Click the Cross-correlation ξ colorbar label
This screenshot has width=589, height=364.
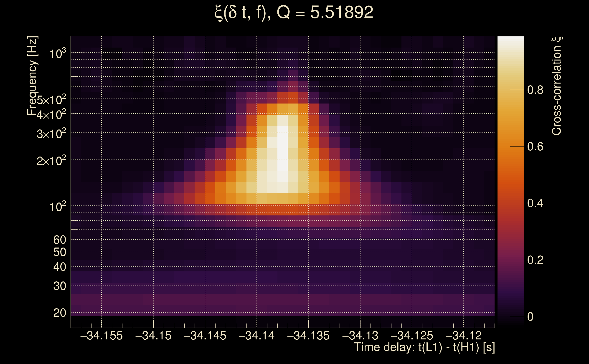click(557, 86)
